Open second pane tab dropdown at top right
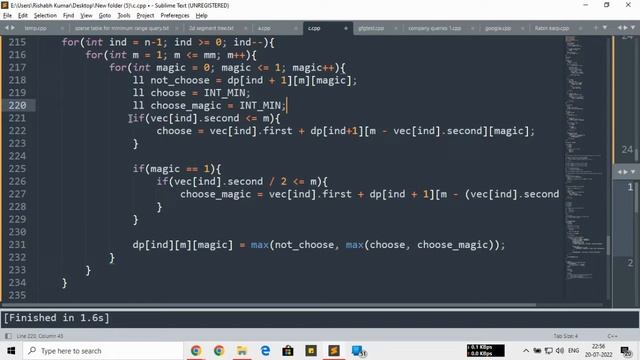The width and height of the screenshot is (640, 360). pyautogui.click(x=633, y=28)
